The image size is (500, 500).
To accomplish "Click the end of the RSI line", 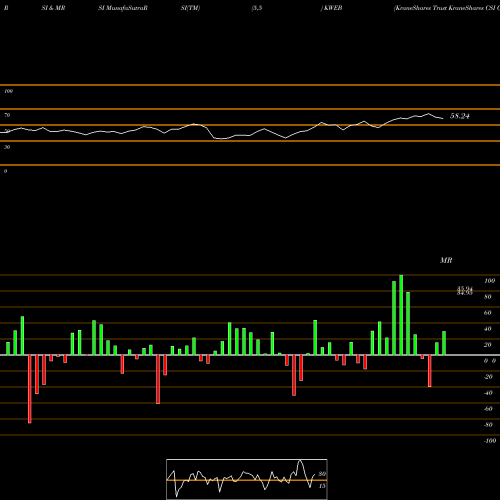I will pyautogui.click(x=443, y=118).
